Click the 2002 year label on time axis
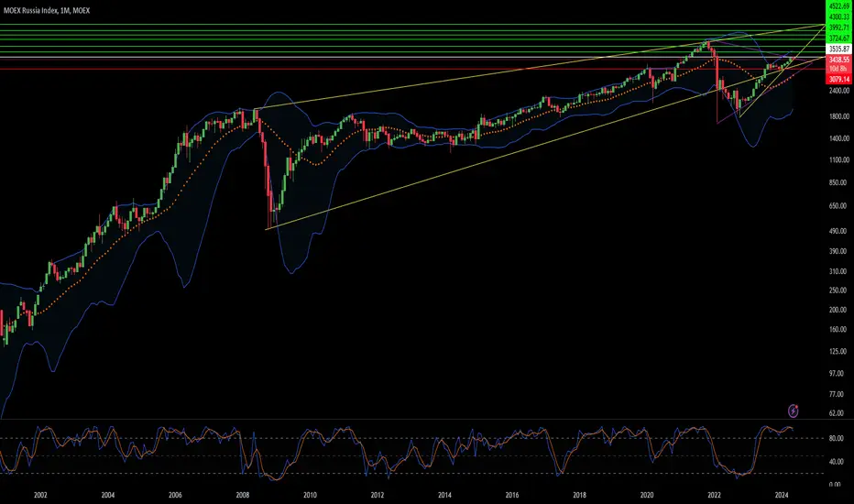The image size is (854, 504). (40, 495)
